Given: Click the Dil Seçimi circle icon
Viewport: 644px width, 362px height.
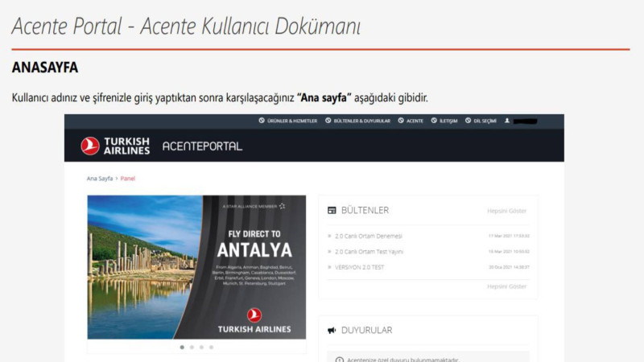Looking at the screenshot, I should coord(469,121).
